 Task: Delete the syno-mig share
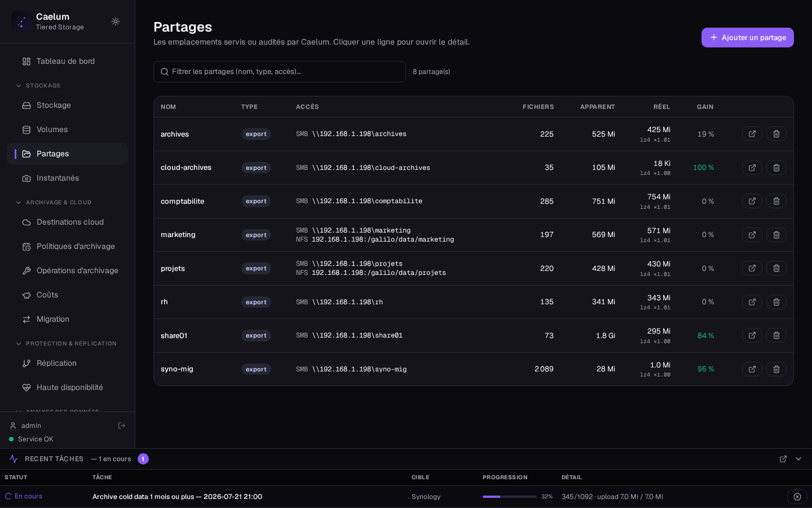tap(776, 369)
